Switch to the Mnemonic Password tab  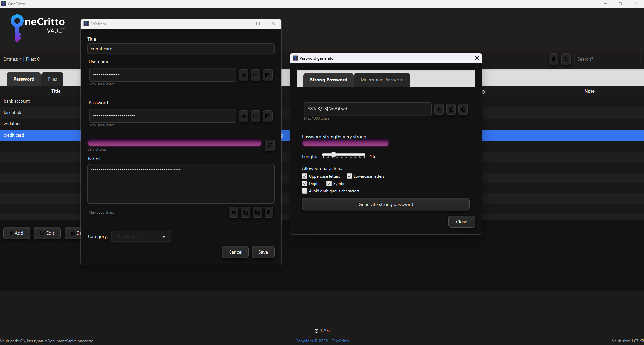pos(382,80)
